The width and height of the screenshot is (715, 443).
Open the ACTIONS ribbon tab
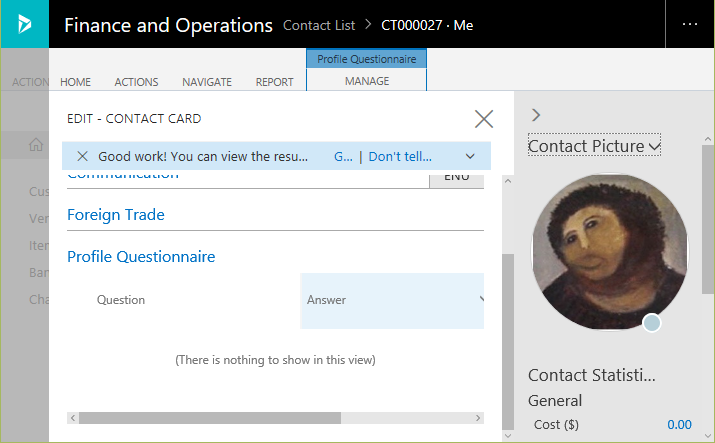click(x=136, y=82)
